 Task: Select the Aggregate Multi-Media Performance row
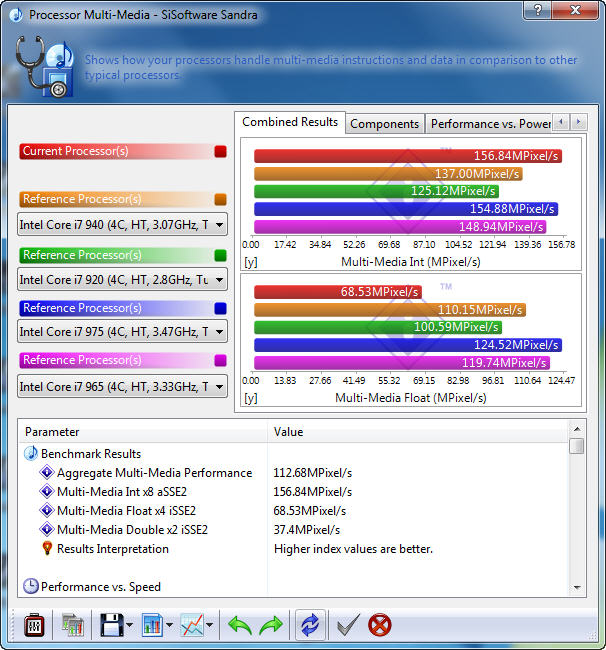coord(293,473)
